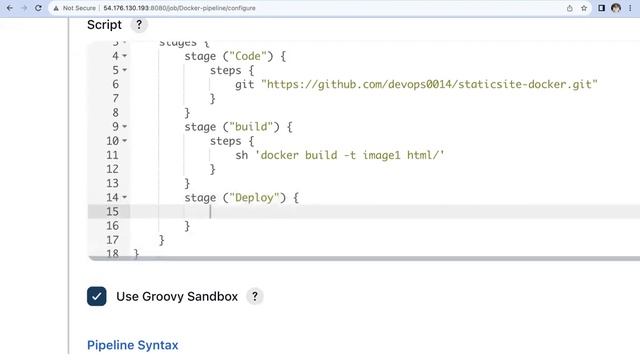Uncheck the Use Groovy Sandbox checkbox
Viewport: 640px width, 360px height.
[96, 296]
